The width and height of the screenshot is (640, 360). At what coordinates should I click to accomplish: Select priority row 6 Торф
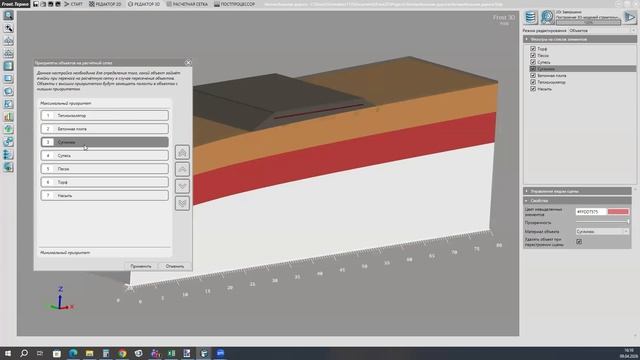coord(104,182)
